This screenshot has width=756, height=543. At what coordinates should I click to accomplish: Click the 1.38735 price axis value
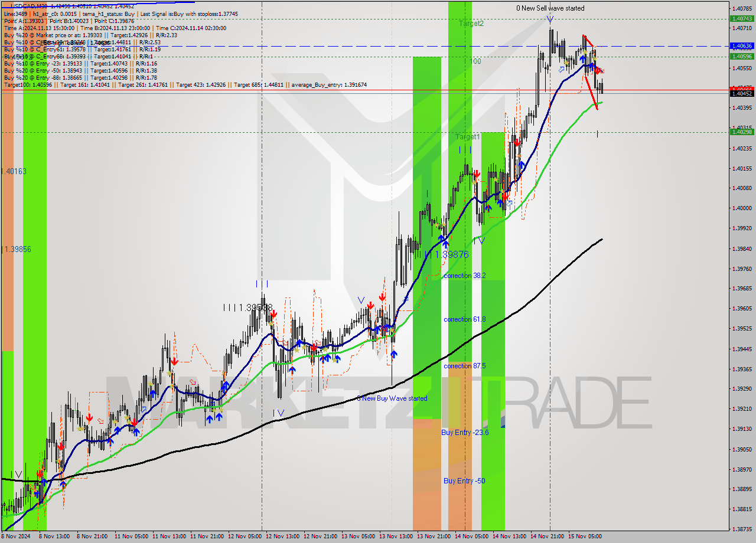click(742, 529)
